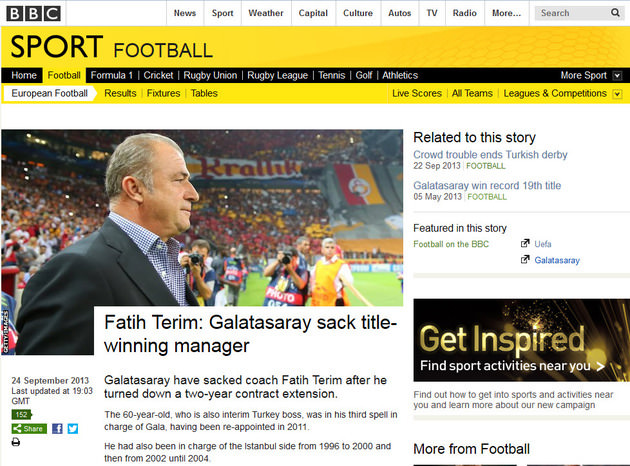Image resolution: width=630 pixels, height=466 pixels.
Task: Open the Weather menu item
Action: pos(266,13)
